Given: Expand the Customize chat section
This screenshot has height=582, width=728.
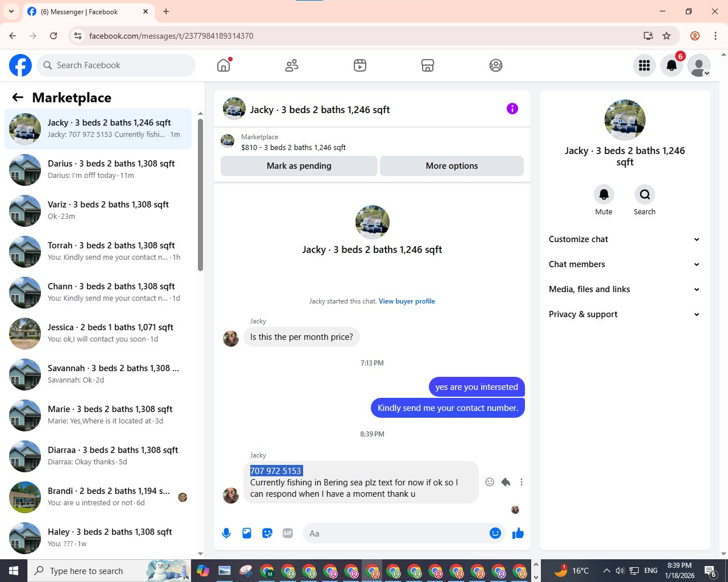Looking at the screenshot, I should coord(624,239).
